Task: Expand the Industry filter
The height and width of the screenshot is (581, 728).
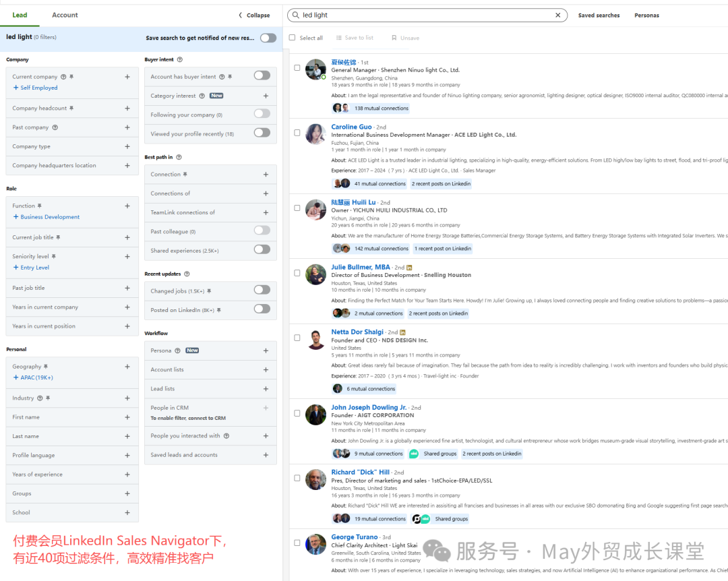Action: pos(127,398)
